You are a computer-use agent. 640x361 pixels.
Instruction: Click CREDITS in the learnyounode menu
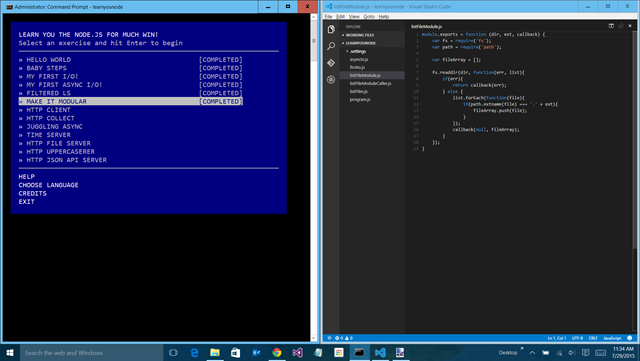tap(32, 194)
